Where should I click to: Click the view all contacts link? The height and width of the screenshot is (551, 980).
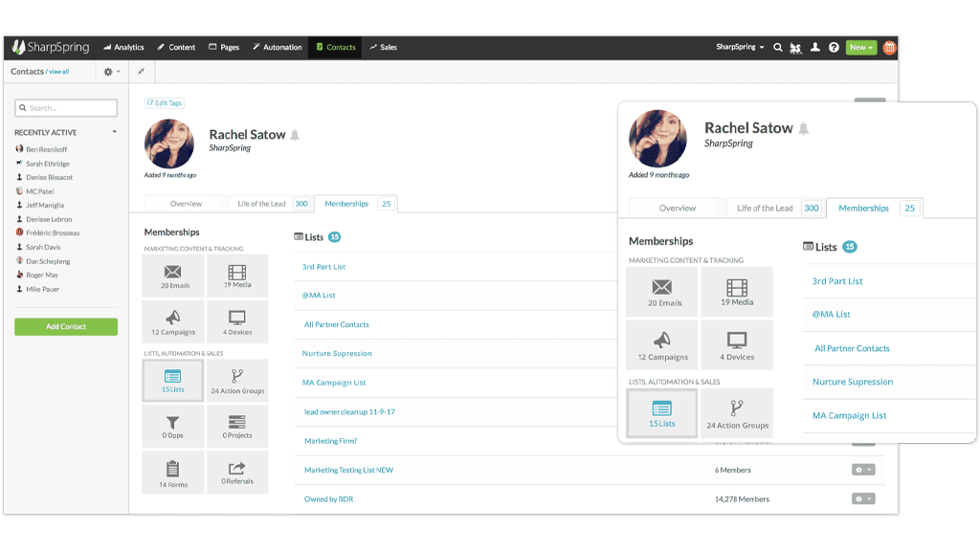[x=58, y=72]
